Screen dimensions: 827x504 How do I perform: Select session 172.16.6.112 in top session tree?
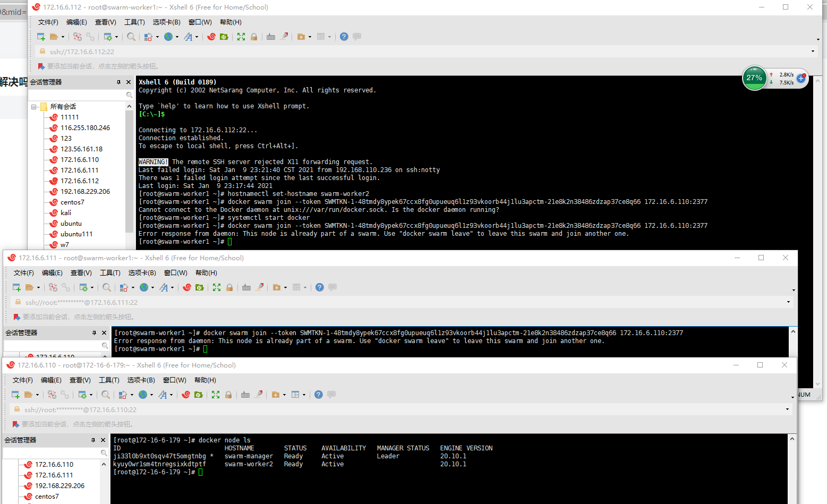[80, 181]
